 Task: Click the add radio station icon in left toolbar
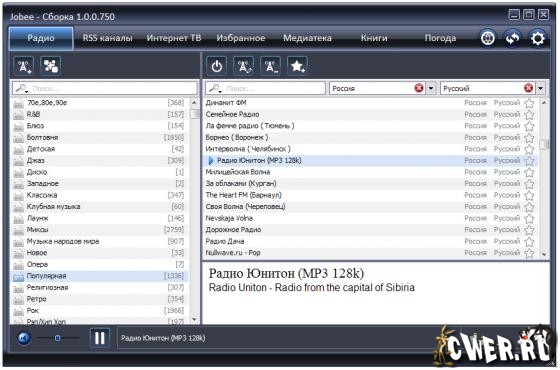tap(24, 66)
